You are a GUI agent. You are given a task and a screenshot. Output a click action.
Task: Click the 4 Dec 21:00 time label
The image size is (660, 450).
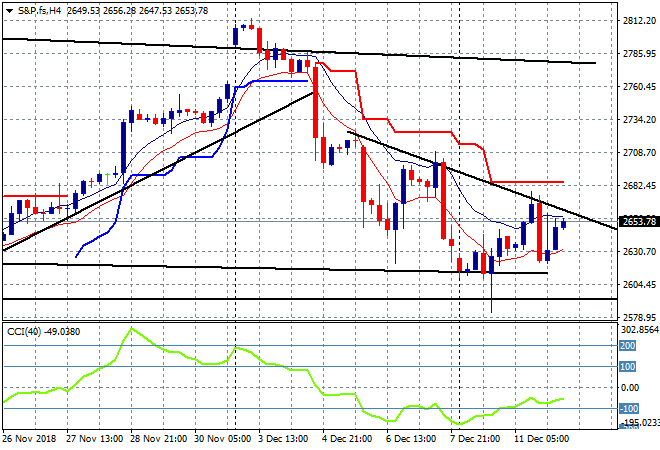point(347,439)
